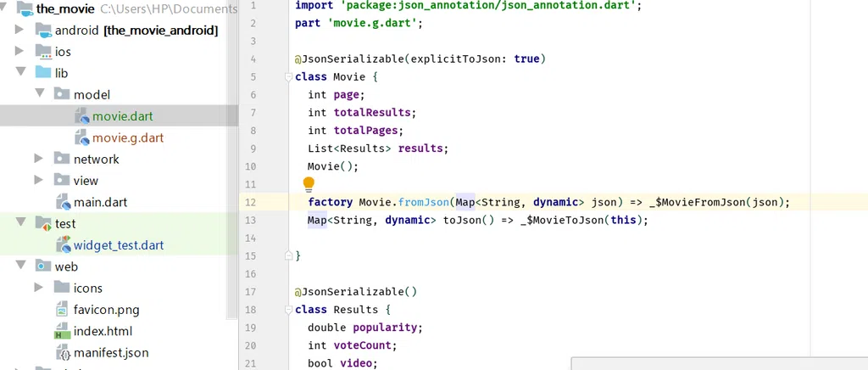The height and width of the screenshot is (370, 868).
Task: Collapse the web folder tree arrow
Action: pos(20,266)
